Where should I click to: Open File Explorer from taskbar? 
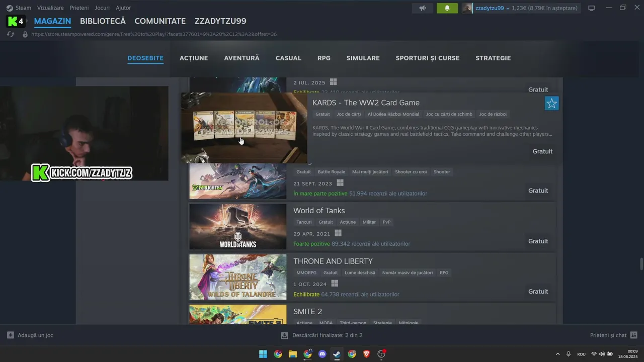(292, 354)
